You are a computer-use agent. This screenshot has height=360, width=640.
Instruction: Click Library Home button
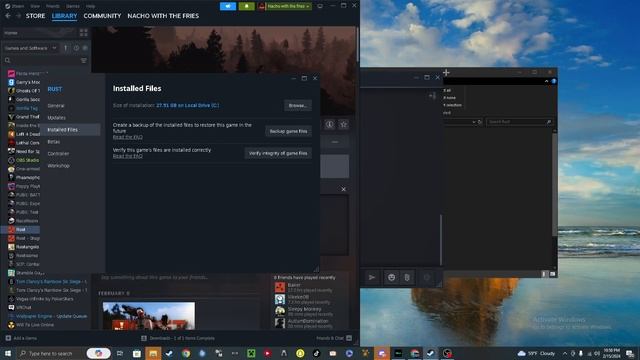39,33
